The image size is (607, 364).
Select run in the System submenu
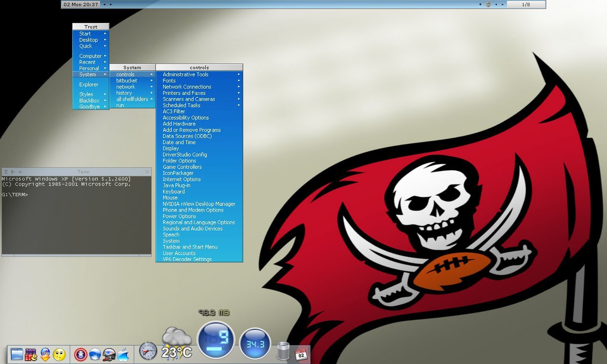coord(132,105)
